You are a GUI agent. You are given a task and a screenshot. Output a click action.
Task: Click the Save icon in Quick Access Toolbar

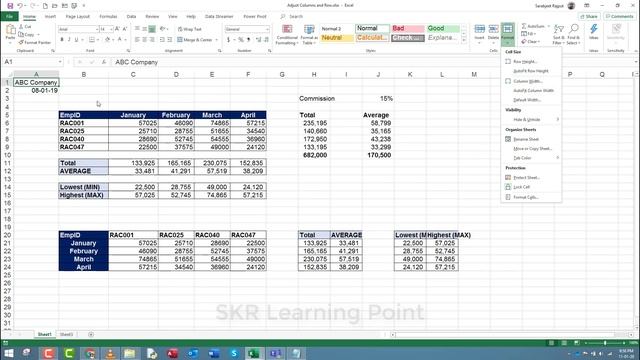(10, 6)
